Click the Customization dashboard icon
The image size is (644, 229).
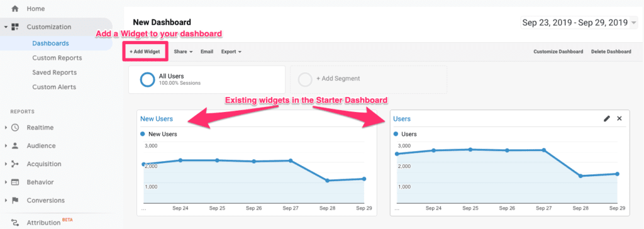[15, 27]
